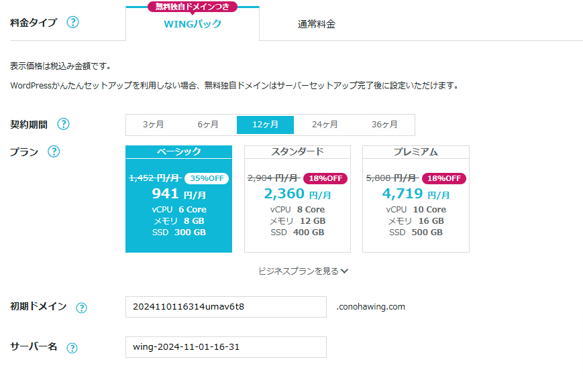Click help icon beside 契約期間
583x392 pixels.
click(63, 124)
